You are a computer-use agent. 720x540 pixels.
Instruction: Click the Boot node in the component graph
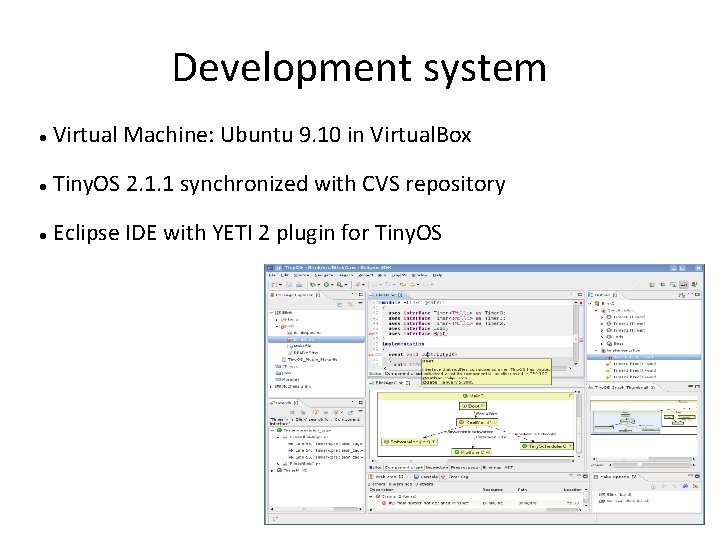click(x=472, y=406)
